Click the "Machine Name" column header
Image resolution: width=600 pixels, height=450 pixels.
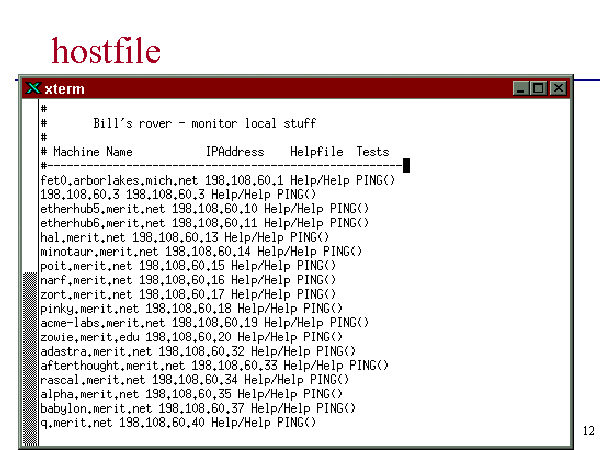point(93,152)
